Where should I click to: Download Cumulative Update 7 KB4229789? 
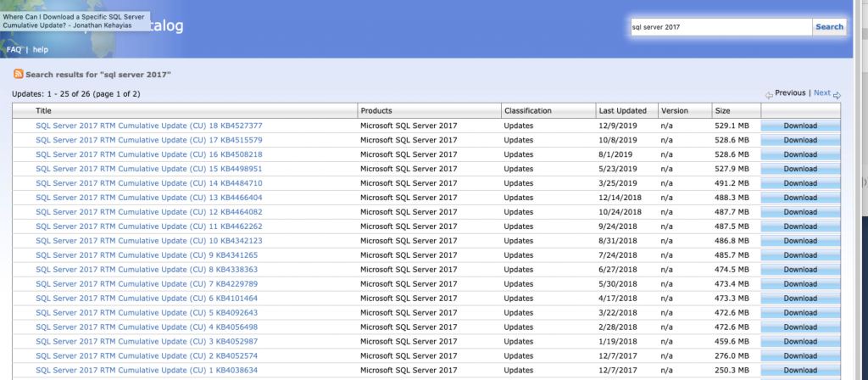(800, 284)
